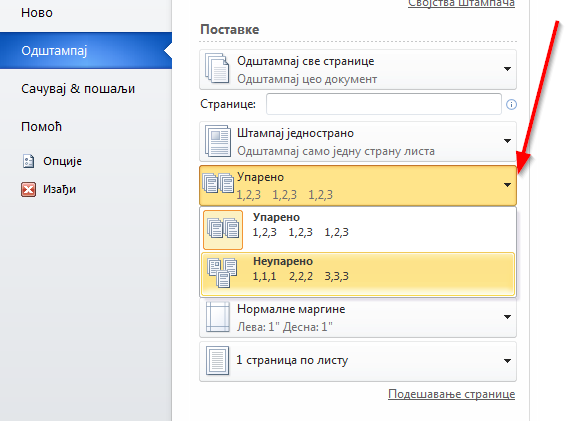Click the red Изађи exit icon
576x421 pixels.
28,190
